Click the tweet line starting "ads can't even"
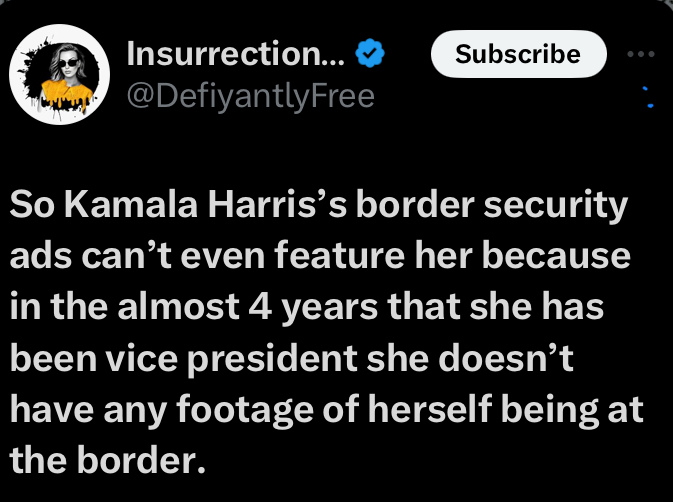The height and width of the screenshot is (502, 673). click(x=320, y=256)
